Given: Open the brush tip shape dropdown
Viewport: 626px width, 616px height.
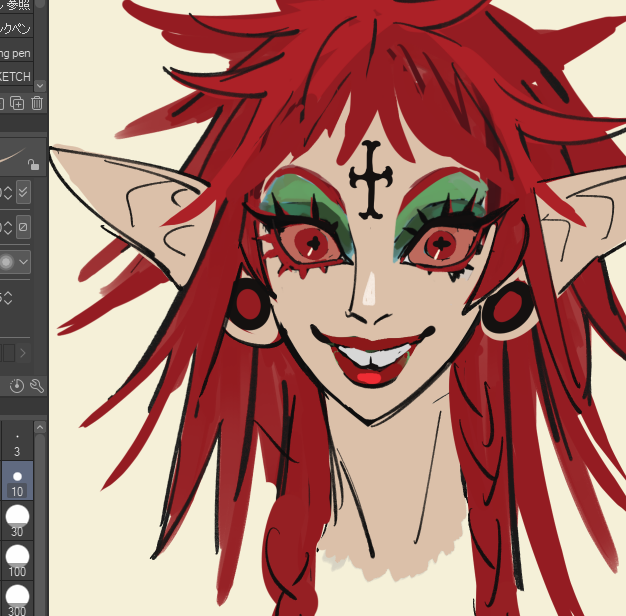Looking at the screenshot, I should [x=23, y=262].
